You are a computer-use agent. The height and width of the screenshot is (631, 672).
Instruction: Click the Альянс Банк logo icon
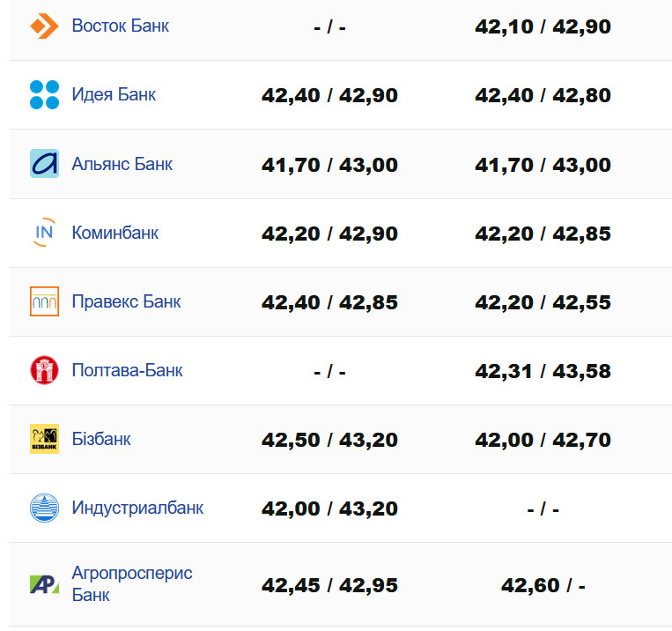pyautogui.click(x=44, y=164)
